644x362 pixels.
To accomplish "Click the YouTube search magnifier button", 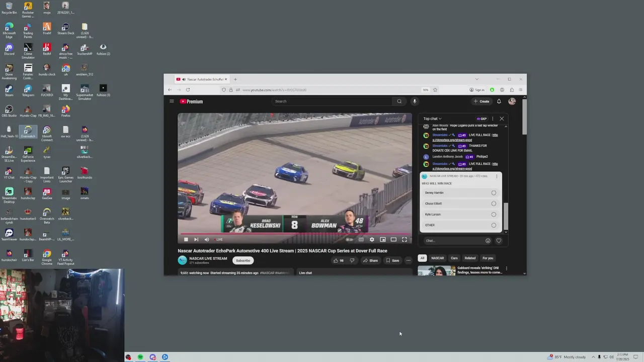I will tap(399, 101).
